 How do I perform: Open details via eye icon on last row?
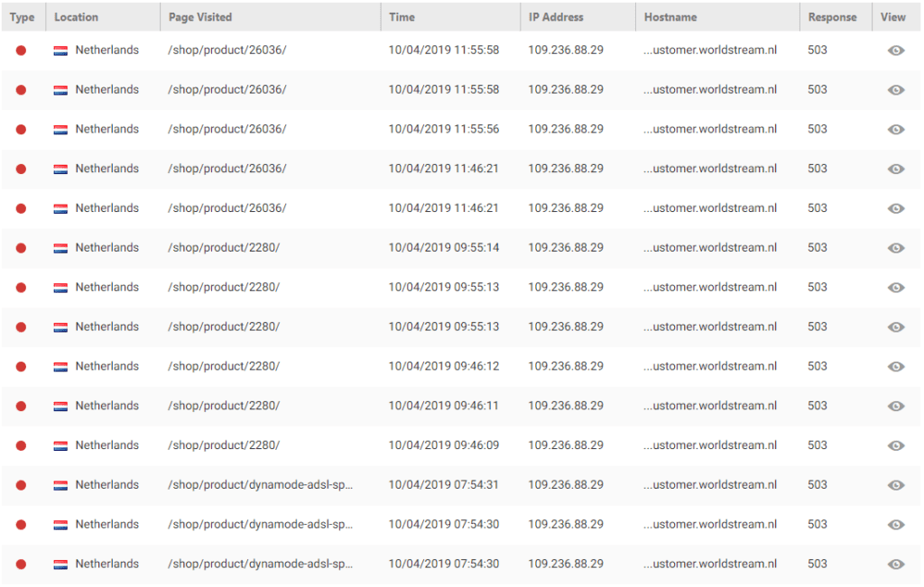coord(895,564)
